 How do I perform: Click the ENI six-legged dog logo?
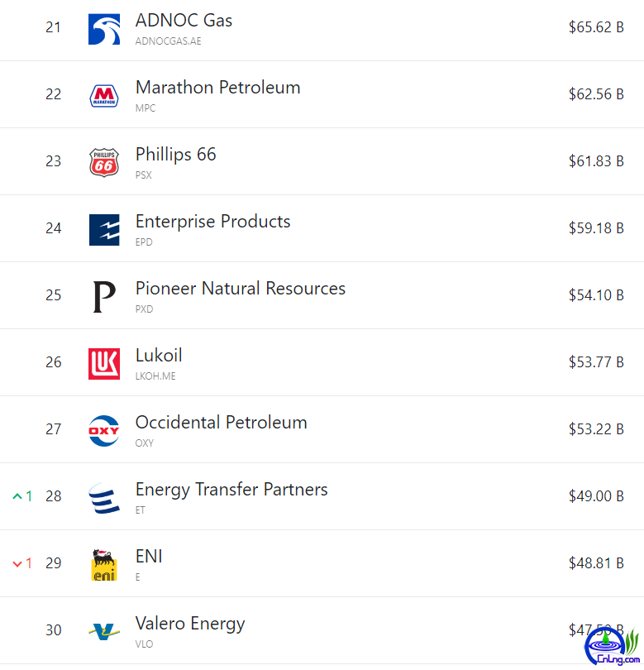point(104,565)
